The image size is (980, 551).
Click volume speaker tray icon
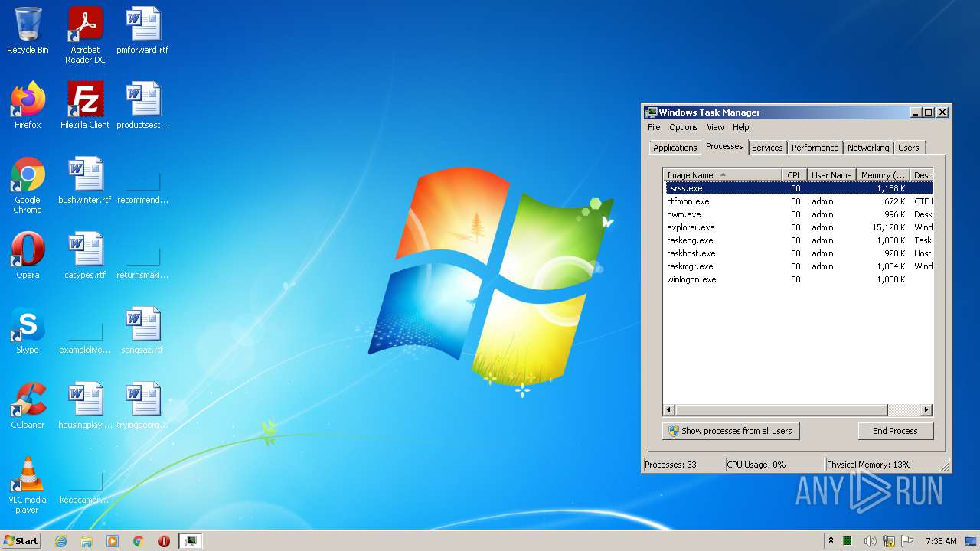click(x=870, y=541)
